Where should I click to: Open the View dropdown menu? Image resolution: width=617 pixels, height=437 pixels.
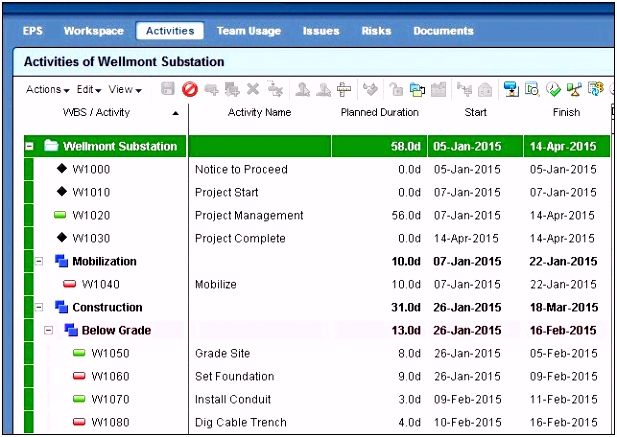click(x=125, y=90)
